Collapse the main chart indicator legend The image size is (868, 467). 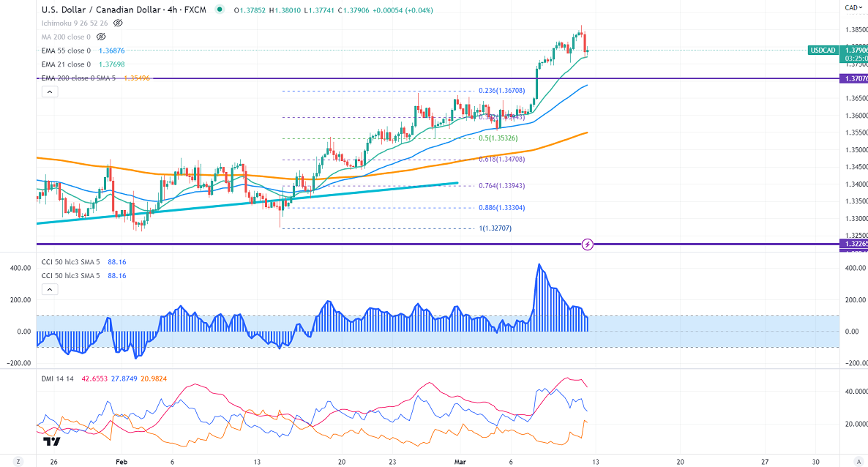tap(49, 92)
